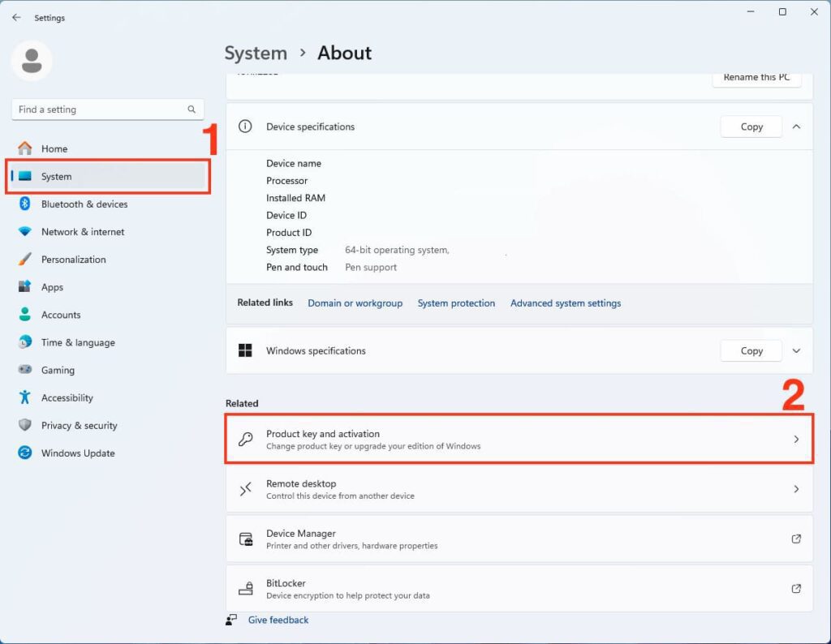The image size is (831, 644).
Task: Go back using the back arrow
Action: 16,17
